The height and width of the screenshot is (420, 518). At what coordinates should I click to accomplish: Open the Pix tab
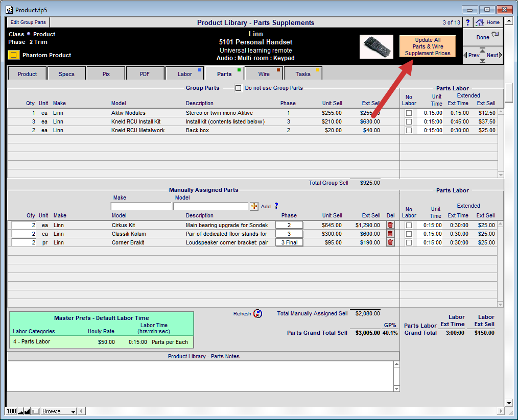click(x=106, y=73)
